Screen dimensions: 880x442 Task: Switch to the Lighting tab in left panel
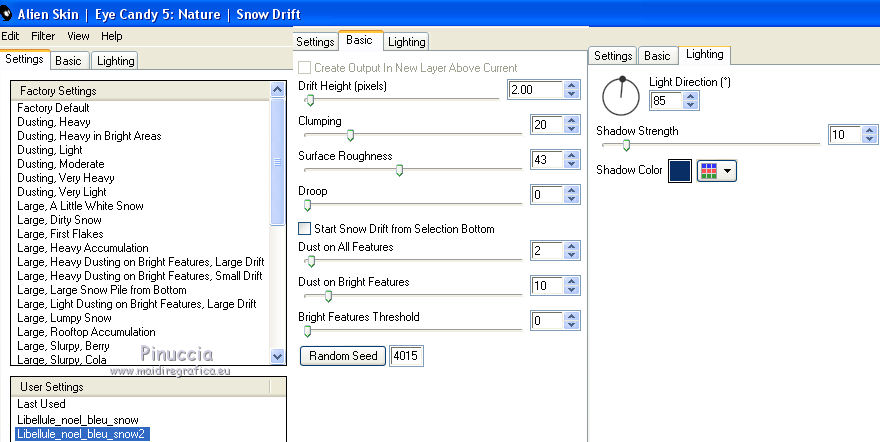click(x=115, y=61)
